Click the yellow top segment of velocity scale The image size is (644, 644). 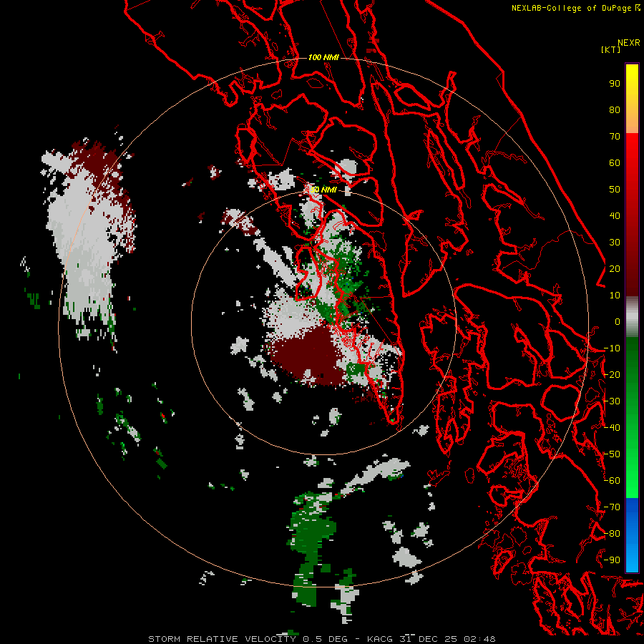click(x=632, y=99)
